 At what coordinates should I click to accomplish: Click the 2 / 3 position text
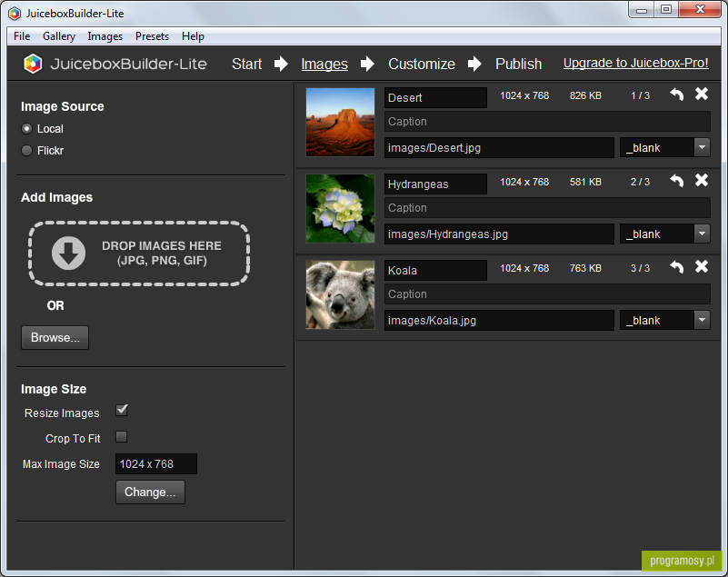click(x=640, y=182)
